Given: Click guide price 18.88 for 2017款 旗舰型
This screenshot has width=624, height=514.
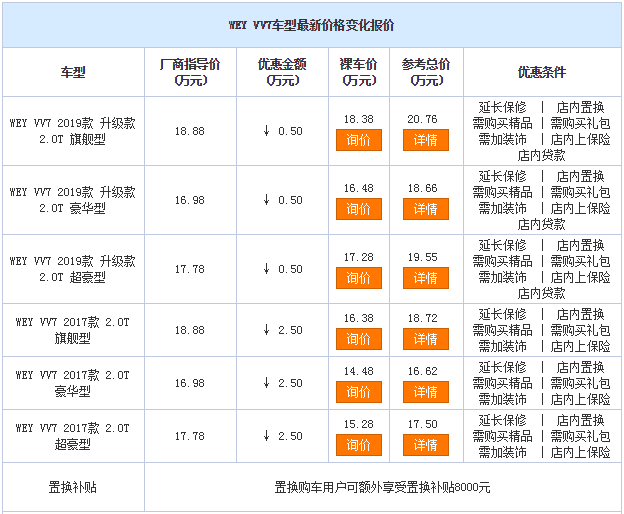Looking at the screenshot, I should click(190, 330).
